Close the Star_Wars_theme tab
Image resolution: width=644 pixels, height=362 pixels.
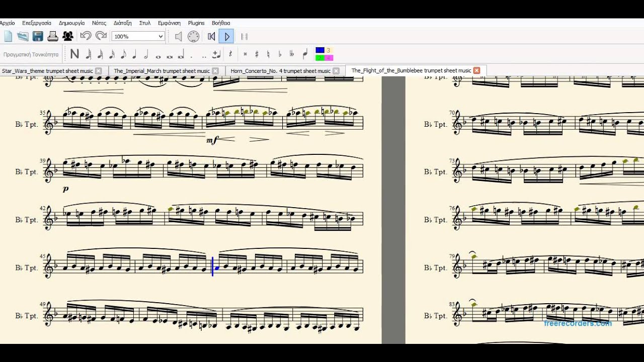point(98,71)
